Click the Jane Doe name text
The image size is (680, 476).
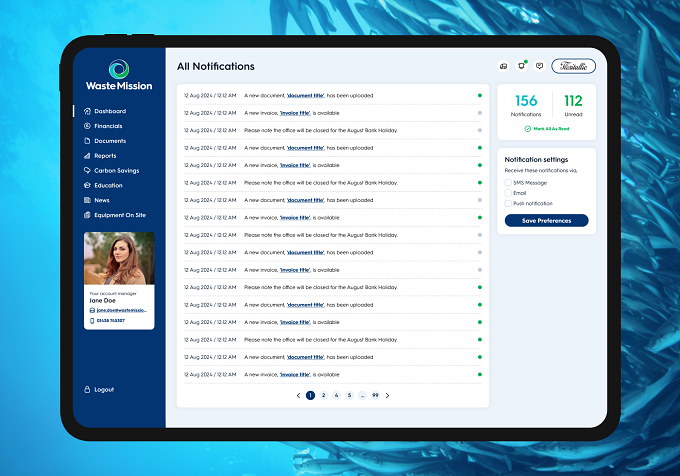[102, 300]
